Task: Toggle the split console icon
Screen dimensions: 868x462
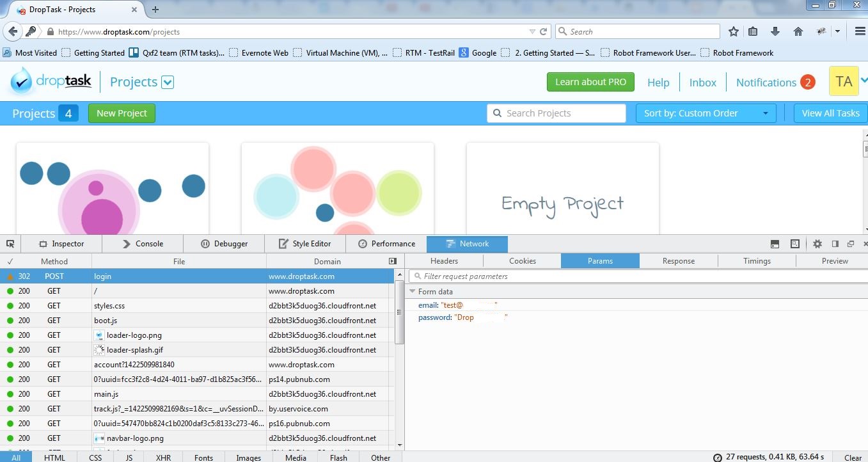Action: pyautogui.click(x=775, y=244)
